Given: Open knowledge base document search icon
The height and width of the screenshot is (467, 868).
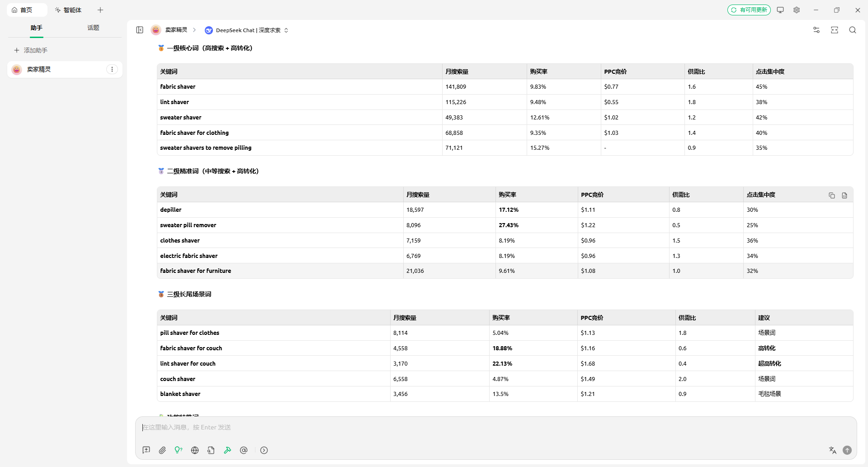Looking at the screenshot, I should (x=211, y=450).
